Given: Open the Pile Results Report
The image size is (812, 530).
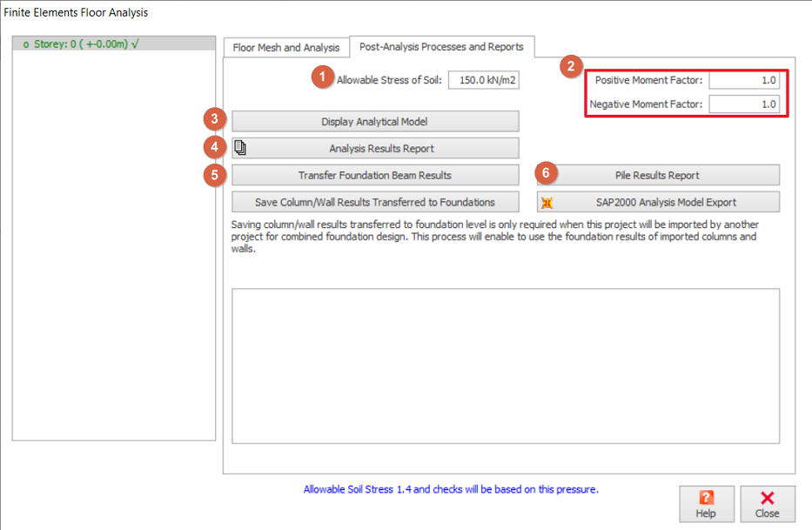Looking at the screenshot, I should (x=657, y=175).
